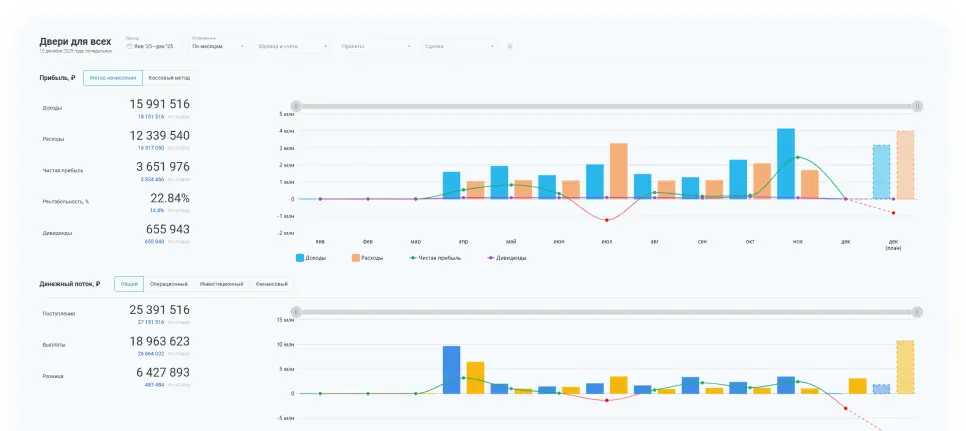
Task: Click the period date range field
Action: (x=154, y=46)
